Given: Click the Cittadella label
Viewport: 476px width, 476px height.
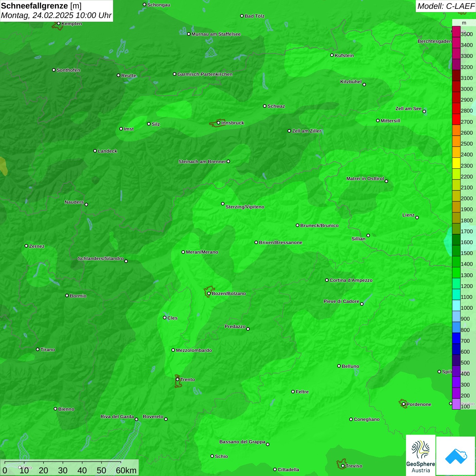Looking at the screenshot, I should (288, 470).
